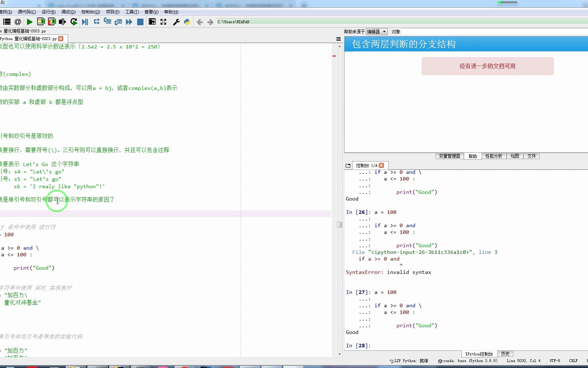Stop debugging with the blue square

point(140,22)
